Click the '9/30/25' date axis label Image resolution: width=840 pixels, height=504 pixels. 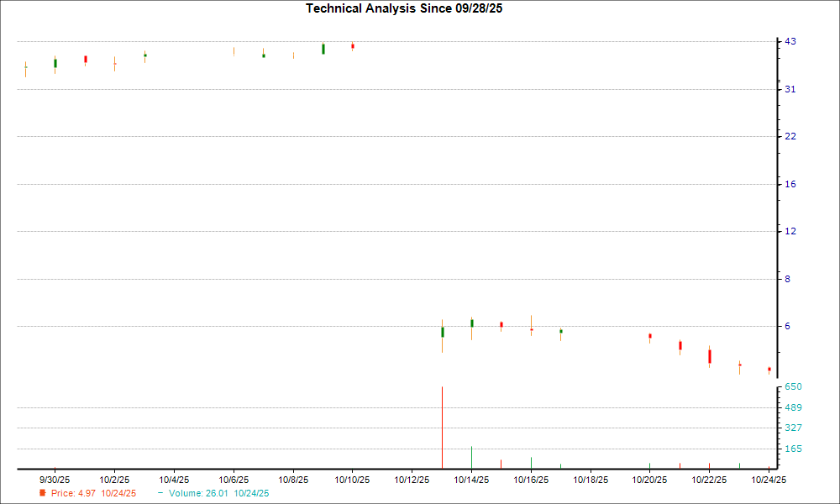pyautogui.click(x=54, y=479)
